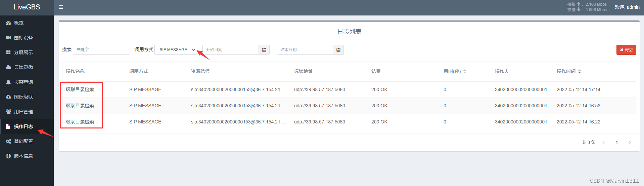Viewport: 644px width, 186px height.
Task: Focus the 结束日期 date input
Action: (x=305, y=50)
